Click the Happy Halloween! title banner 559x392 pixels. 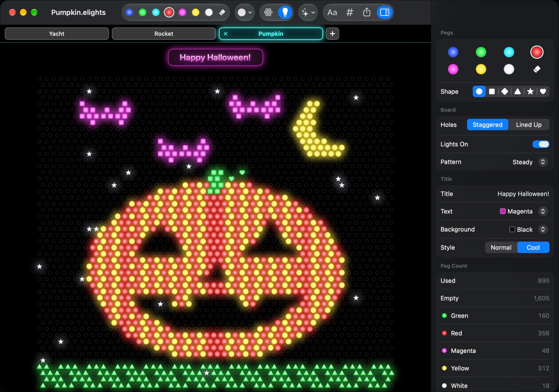[215, 57]
